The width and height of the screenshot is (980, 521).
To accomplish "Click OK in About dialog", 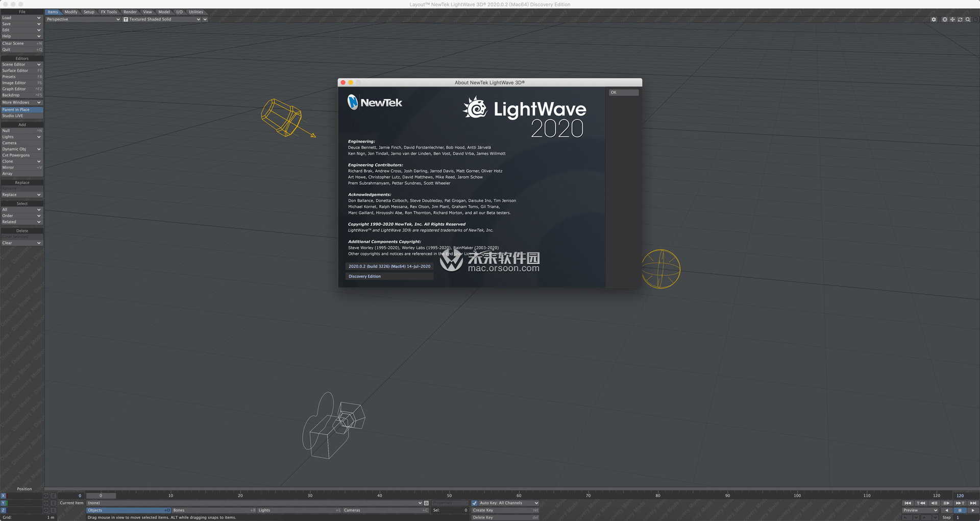I will [623, 92].
